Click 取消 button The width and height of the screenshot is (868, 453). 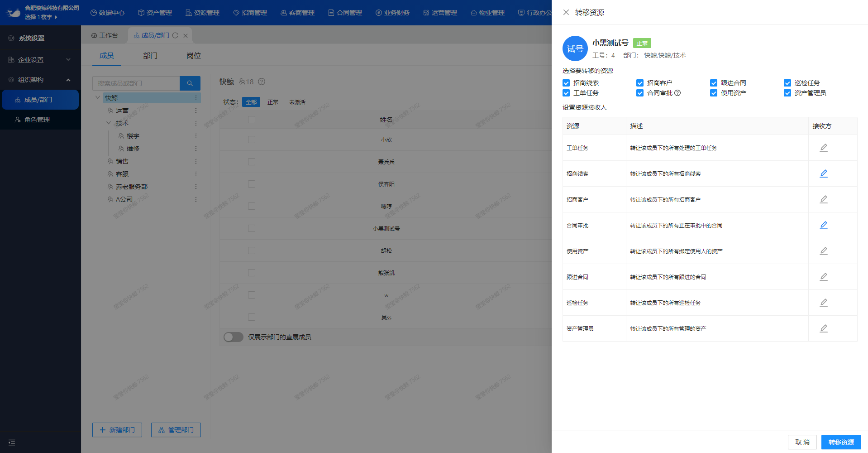click(x=802, y=442)
